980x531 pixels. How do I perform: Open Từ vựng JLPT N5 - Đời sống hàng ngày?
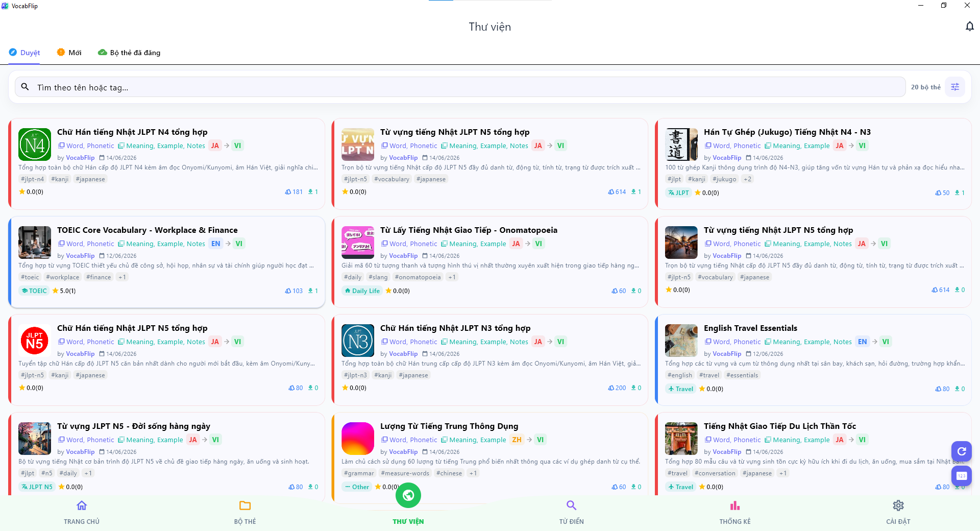pos(134,426)
